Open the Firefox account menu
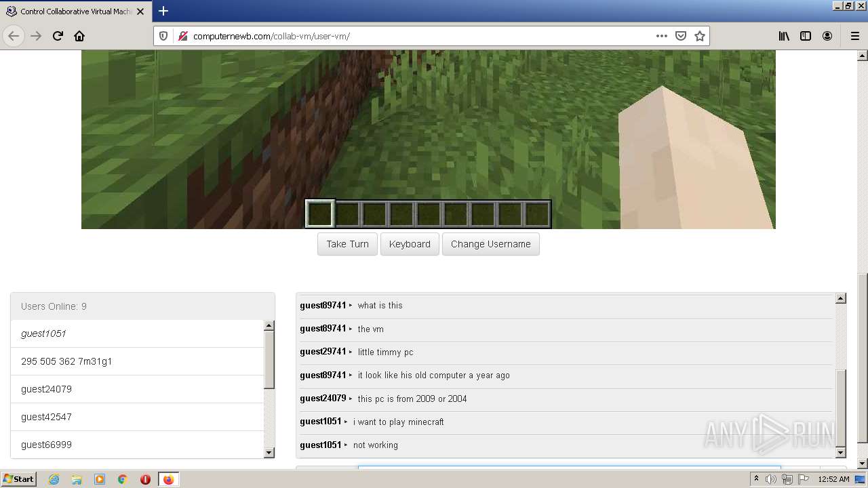Screen dimensions: 868x488 coord(827,36)
